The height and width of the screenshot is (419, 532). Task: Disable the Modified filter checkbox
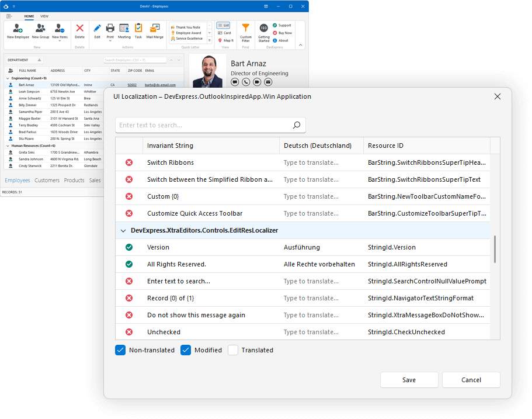[x=186, y=350]
